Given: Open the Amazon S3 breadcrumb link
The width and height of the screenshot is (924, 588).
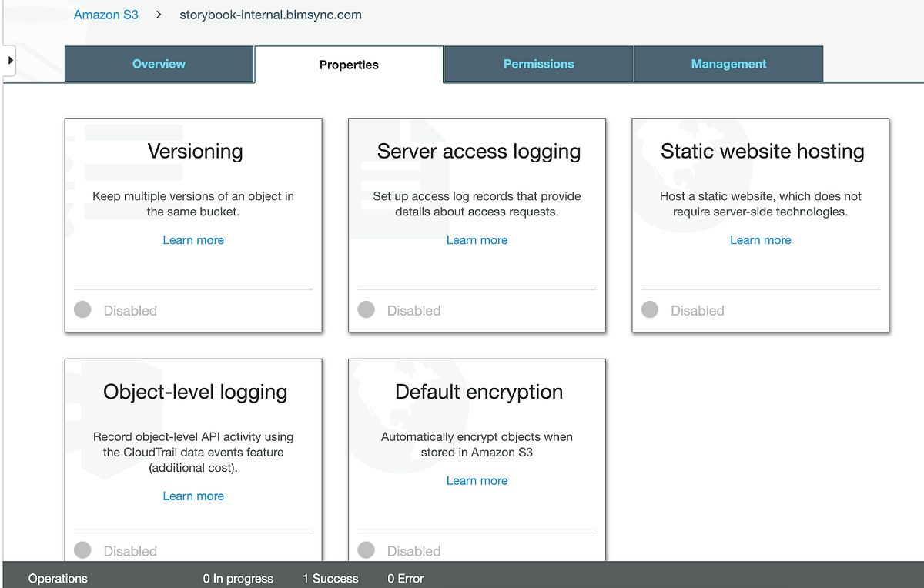Looking at the screenshot, I should pos(105,14).
